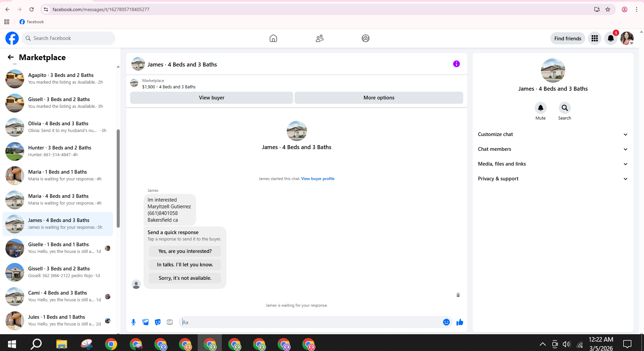Click the purple conversation information icon
The height and width of the screenshot is (351, 644).
(x=457, y=64)
